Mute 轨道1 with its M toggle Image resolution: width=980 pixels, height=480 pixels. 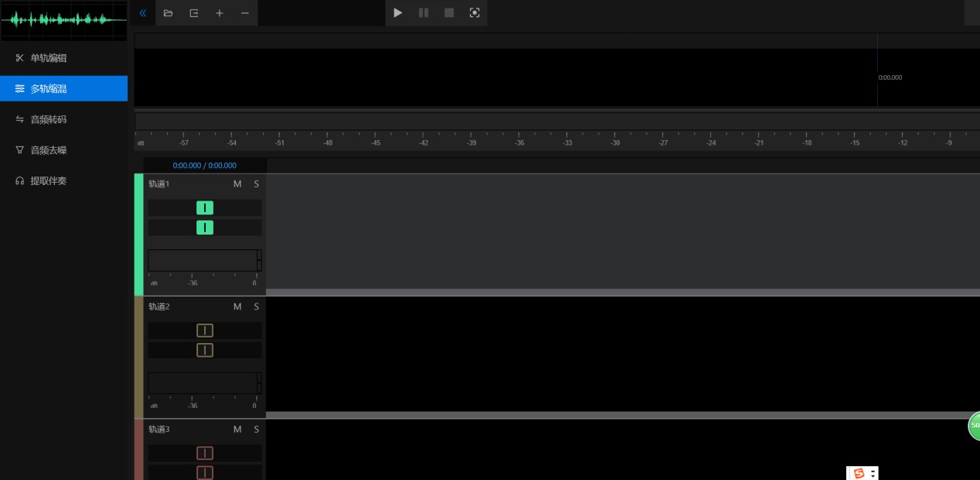click(x=237, y=184)
